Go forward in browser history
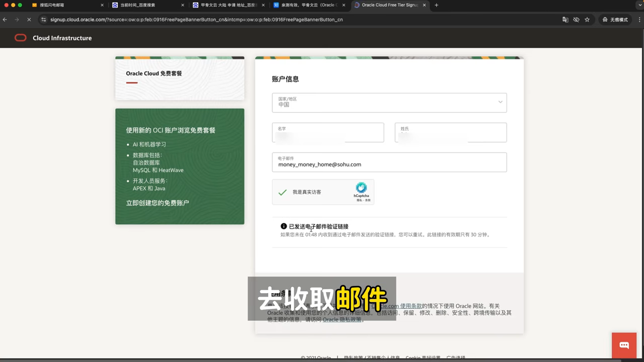The height and width of the screenshot is (362, 644). click(x=17, y=20)
